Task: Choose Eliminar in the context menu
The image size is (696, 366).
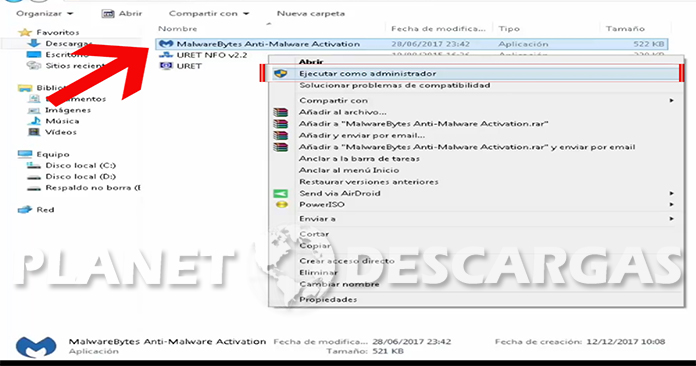Action: tap(318, 272)
